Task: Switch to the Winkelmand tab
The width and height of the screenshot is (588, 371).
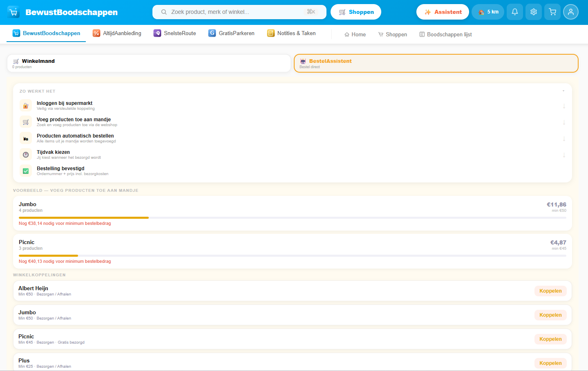Action: coord(149,63)
